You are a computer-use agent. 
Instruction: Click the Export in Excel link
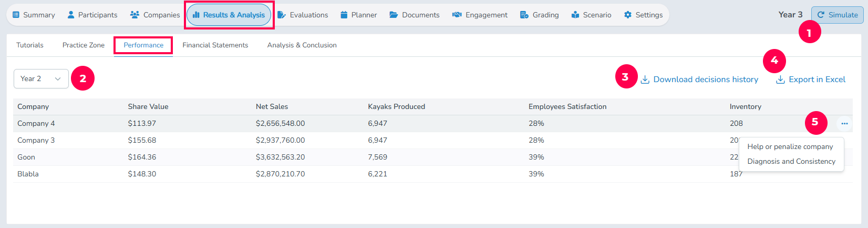coord(817,80)
